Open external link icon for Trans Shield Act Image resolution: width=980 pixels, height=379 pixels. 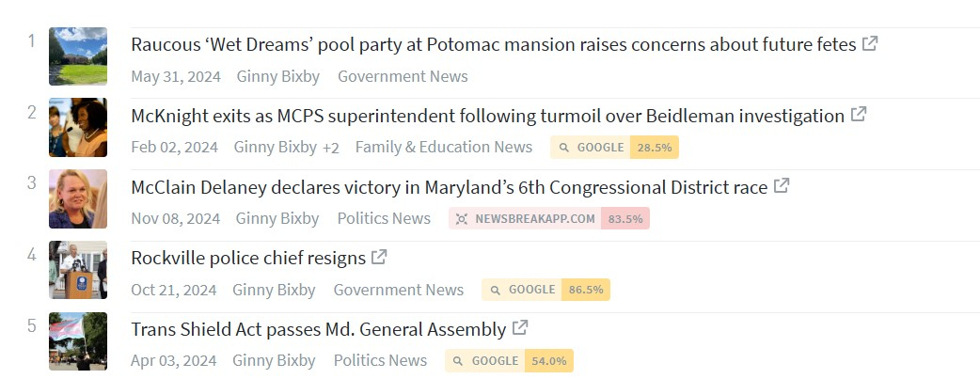point(520,328)
